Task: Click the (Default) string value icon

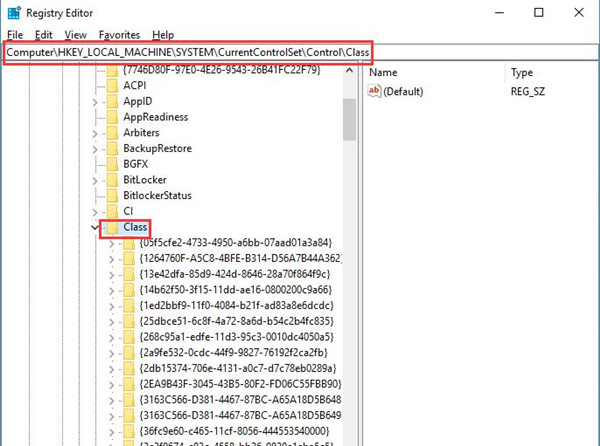Action: (x=374, y=91)
